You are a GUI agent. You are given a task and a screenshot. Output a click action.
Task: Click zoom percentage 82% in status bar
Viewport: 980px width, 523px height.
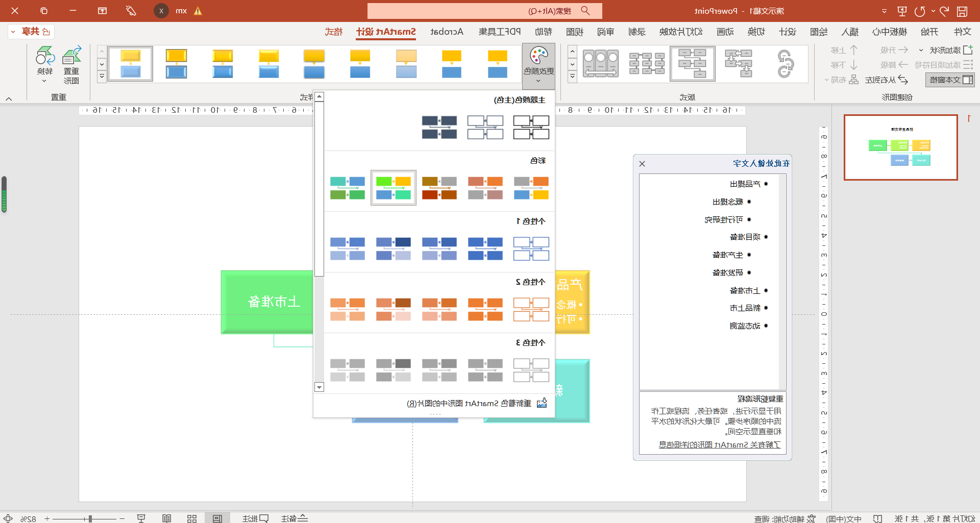pos(28,518)
